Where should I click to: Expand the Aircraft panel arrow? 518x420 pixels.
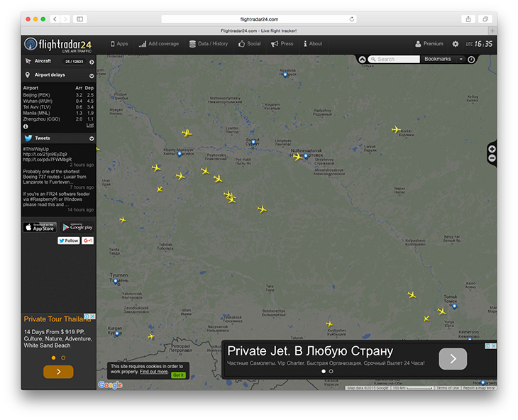tap(92, 62)
